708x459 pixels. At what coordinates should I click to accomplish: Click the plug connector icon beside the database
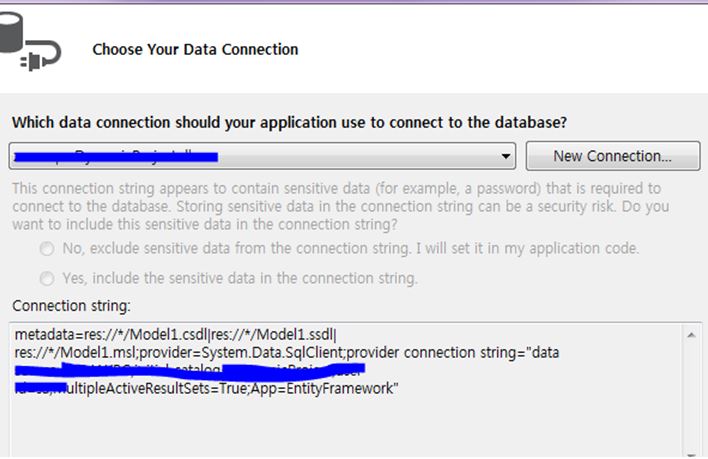(41, 56)
